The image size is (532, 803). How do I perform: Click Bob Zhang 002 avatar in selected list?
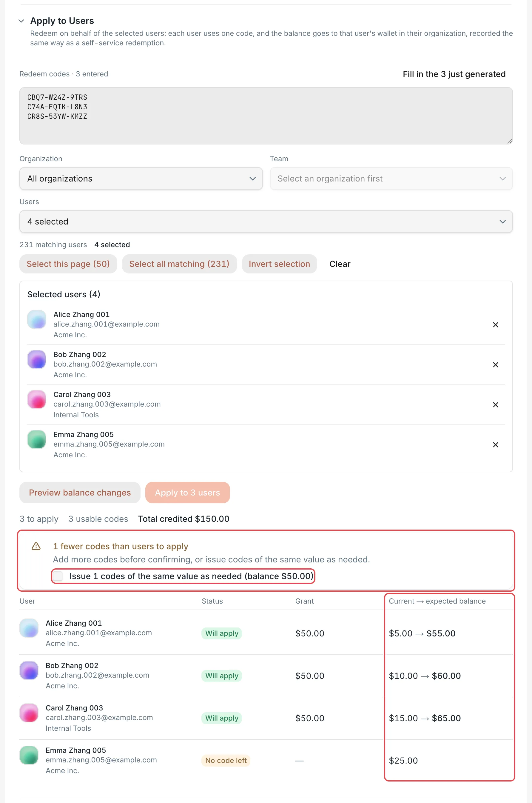coord(37,359)
